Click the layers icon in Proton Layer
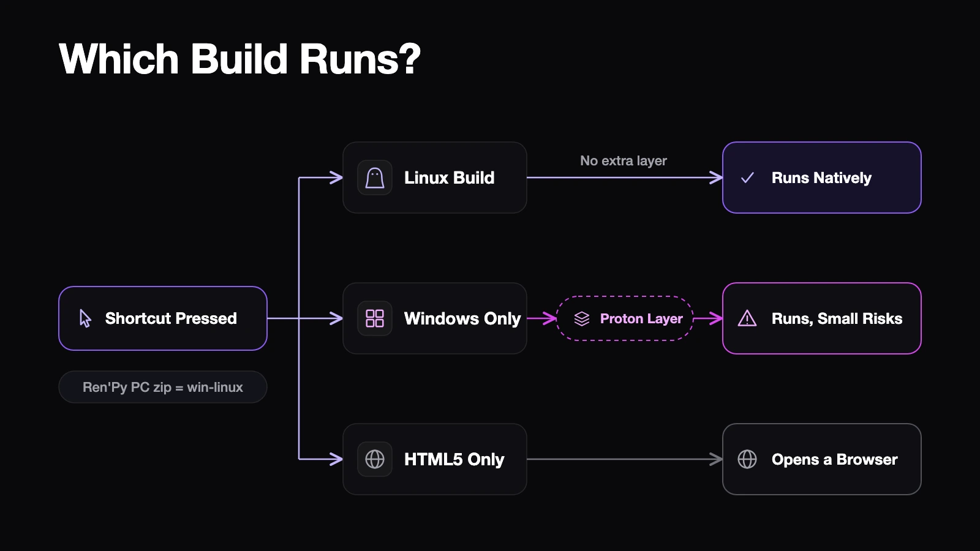980x551 pixels. point(582,318)
